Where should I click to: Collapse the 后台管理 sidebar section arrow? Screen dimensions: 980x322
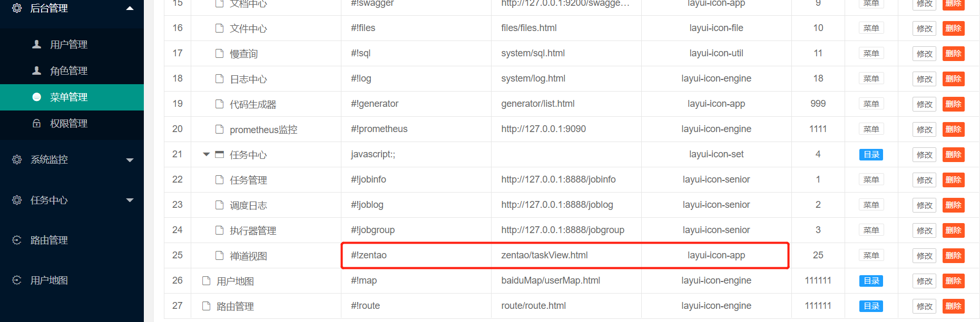130,8
